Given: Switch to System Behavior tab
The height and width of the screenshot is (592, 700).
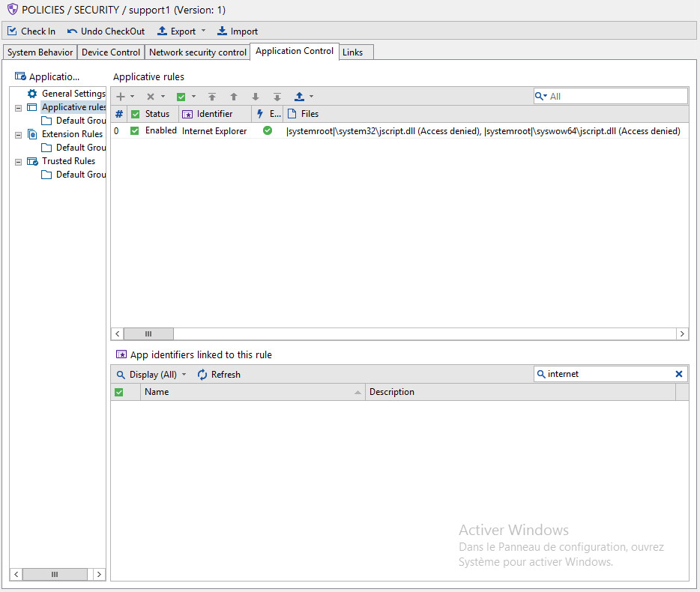Looking at the screenshot, I should (40, 52).
